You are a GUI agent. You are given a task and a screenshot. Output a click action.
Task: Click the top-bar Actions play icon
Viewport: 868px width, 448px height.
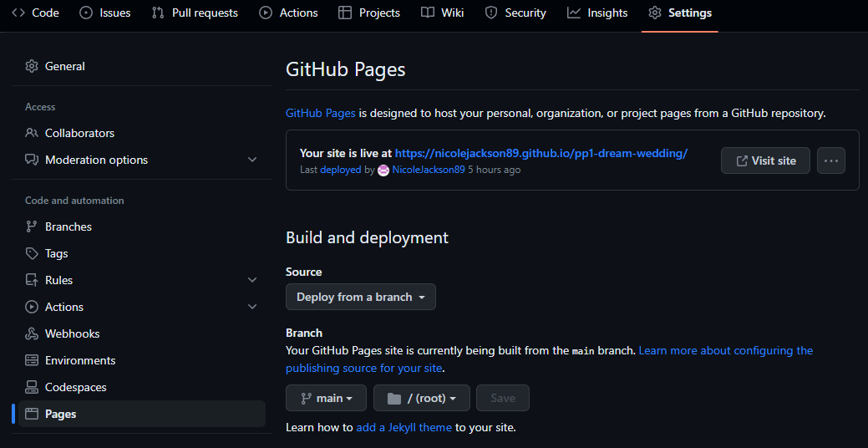click(x=266, y=13)
